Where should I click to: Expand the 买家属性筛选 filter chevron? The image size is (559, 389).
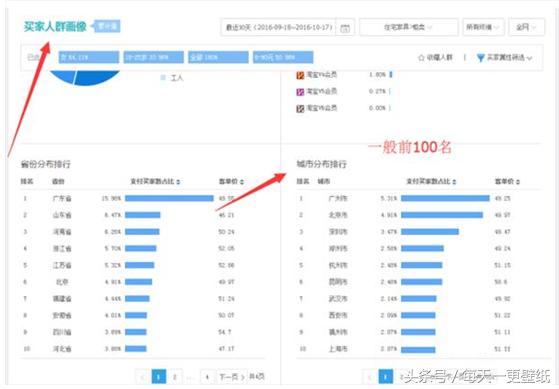tap(529, 58)
